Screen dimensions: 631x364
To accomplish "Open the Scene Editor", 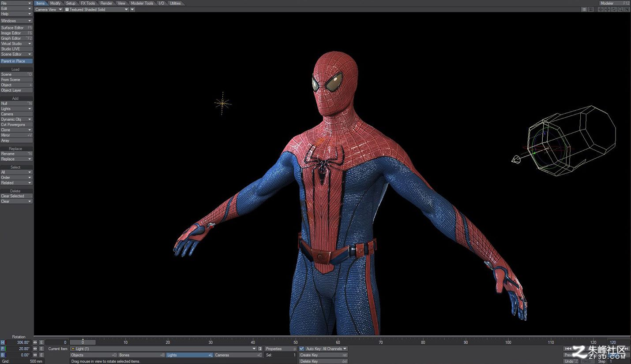I will pyautogui.click(x=16, y=54).
